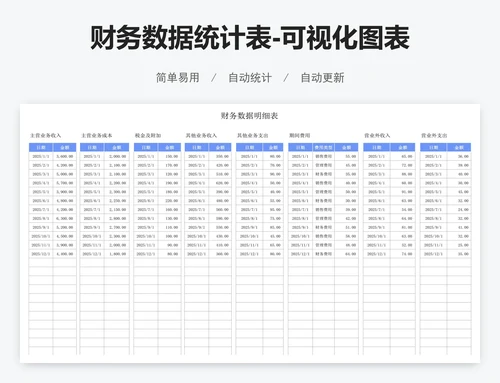
Task: Select the sheet heading 财务数据明细表
Action: click(x=249, y=116)
